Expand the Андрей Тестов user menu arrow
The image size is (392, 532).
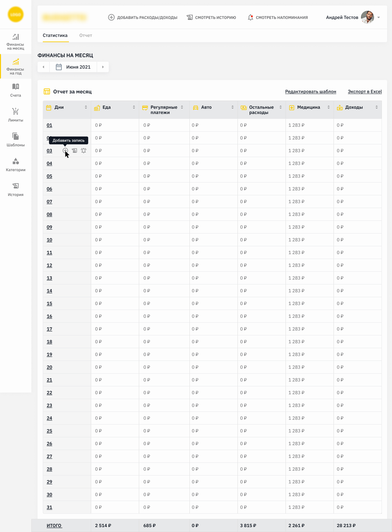pyautogui.click(x=379, y=17)
